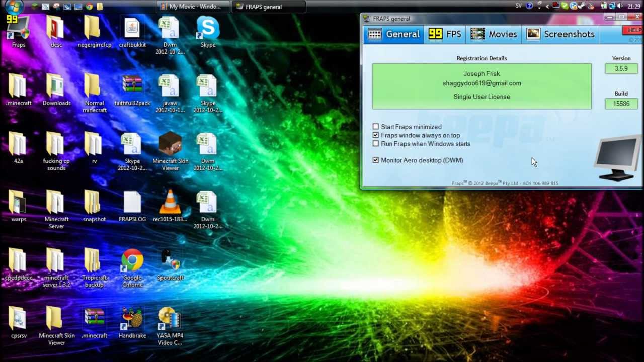Click the SV language indicator
644x362 pixels.
519,6
